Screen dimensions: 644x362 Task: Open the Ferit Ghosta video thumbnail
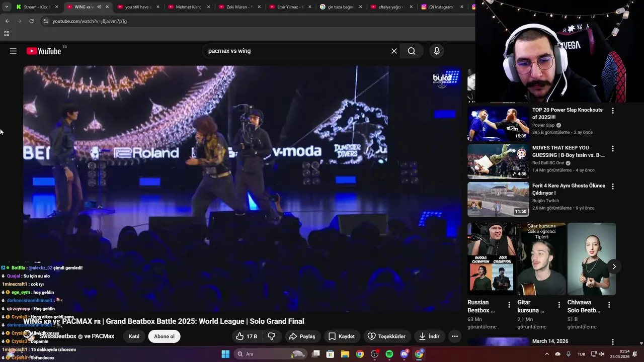(498, 199)
